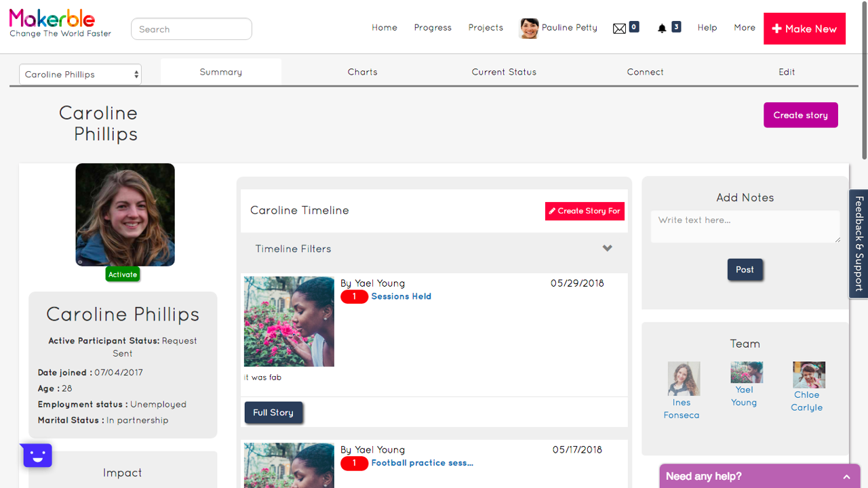The width and height of the screenshot is (868, 488).
Task: Go to Home in the navigation
Action: (x=384, y=28)
